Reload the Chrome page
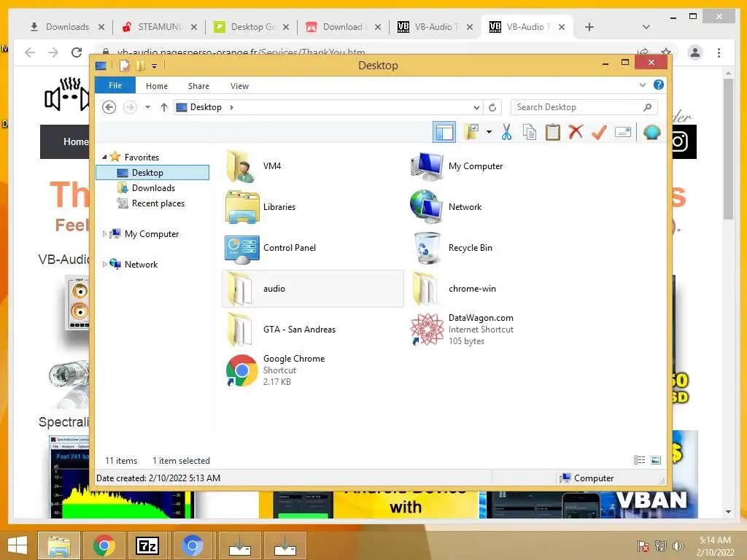Viewport: 747px width, 560px height. 76,52
